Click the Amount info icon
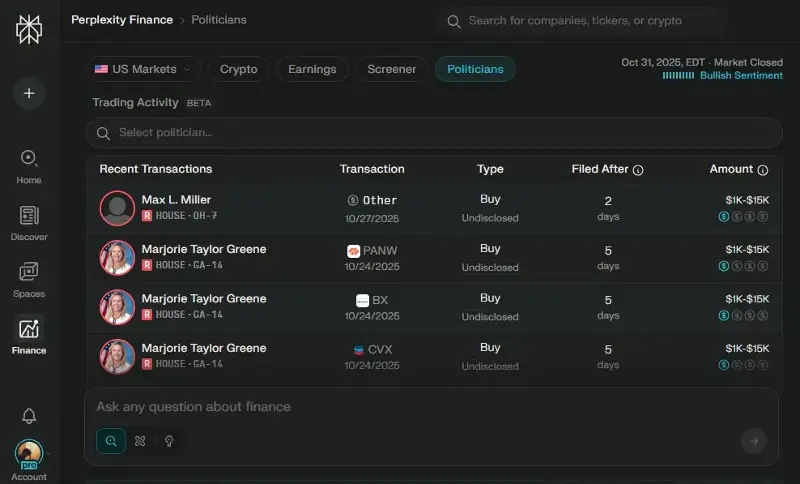This screenshot has width=800, height=484. (763, 170)
